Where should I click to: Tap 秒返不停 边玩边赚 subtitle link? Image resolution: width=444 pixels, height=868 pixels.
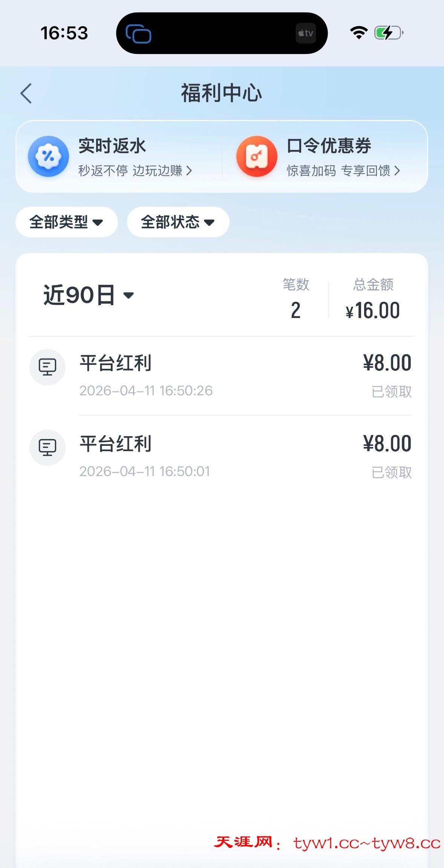tap(135, 171)
